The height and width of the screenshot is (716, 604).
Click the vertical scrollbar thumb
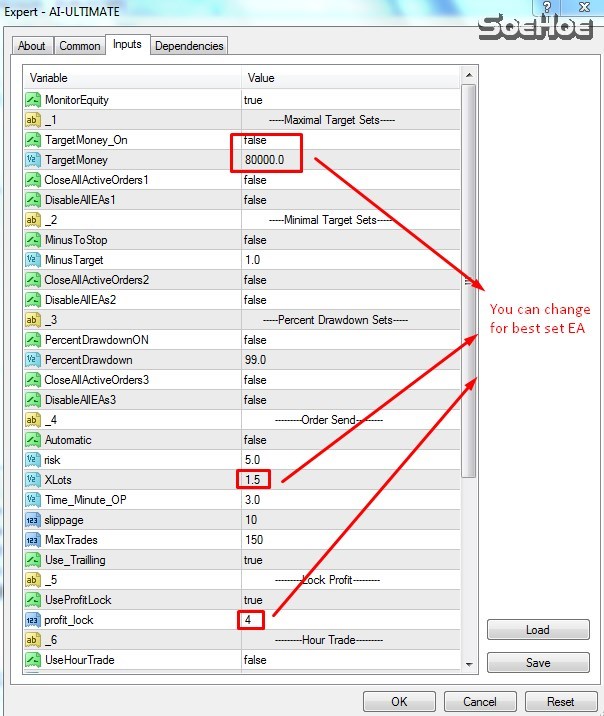pyautogui.click(x=468, y=280)
